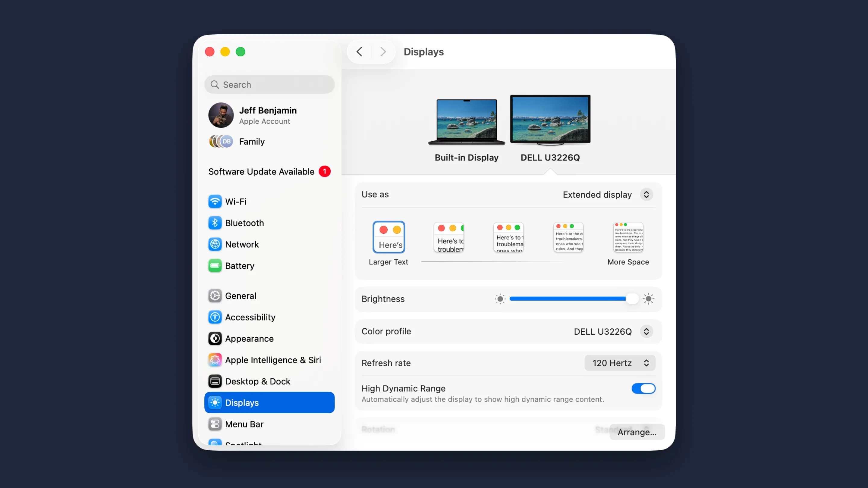This screenshot has height=488, width=868.
Task: Go forward with the right chevron
Action: (383, 52)
